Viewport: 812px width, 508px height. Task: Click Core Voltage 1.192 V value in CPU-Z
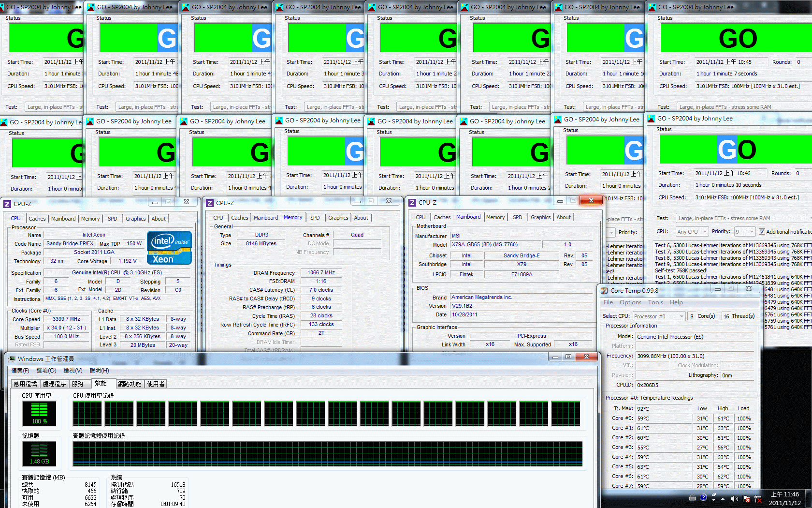(128, 261)
